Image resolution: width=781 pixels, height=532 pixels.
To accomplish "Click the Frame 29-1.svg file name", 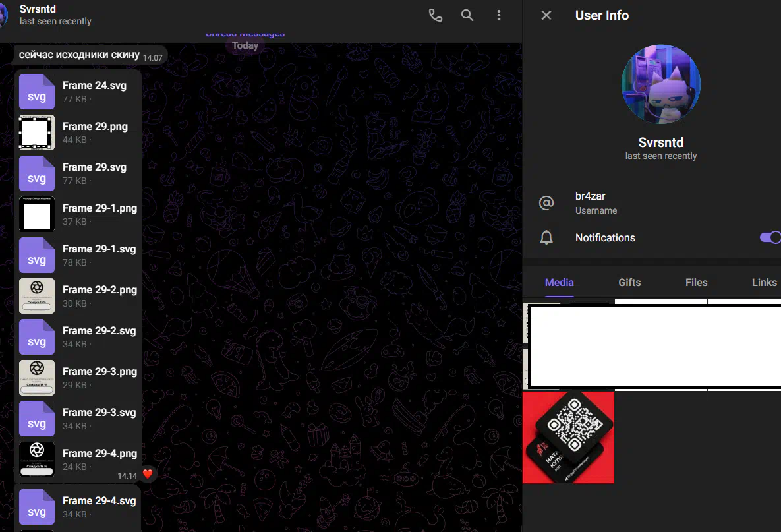I will coord(99,249).
